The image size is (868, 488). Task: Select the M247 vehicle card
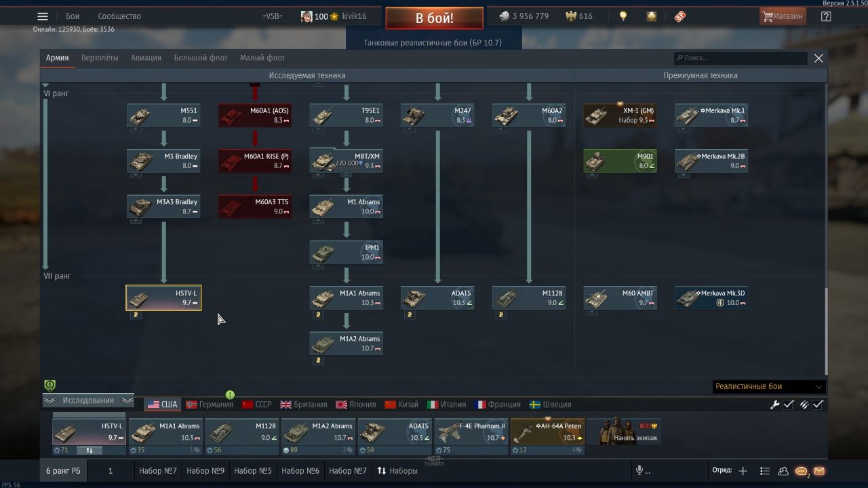[x=437, y=115]
